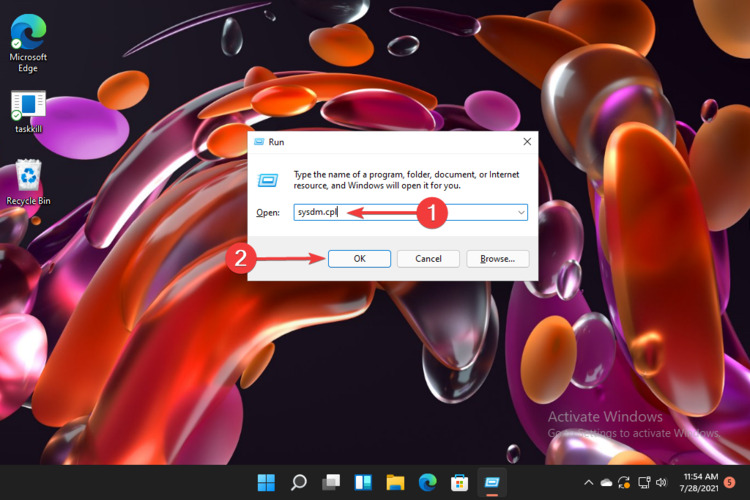Viewport: 750px width, 500px height.
Task: Open the Widgets panel on taskbar
Action: [362, 483]
